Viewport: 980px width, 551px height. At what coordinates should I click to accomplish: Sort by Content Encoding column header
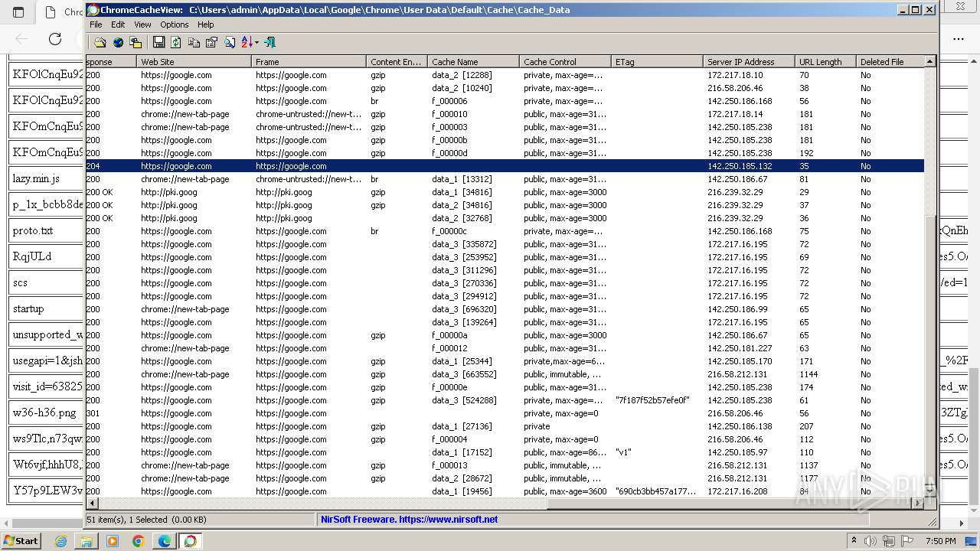click(x=397, y=61)
